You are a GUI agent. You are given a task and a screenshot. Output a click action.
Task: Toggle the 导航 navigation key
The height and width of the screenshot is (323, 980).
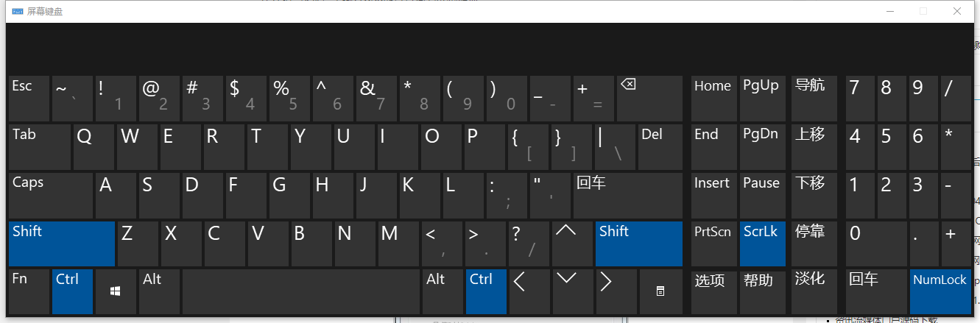[814, 98]
